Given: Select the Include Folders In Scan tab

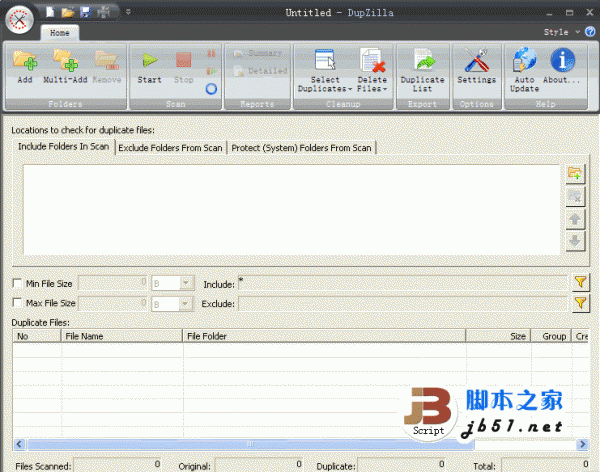Looking at the screenshot, I should pyautogui.click(x=64, y=147).
